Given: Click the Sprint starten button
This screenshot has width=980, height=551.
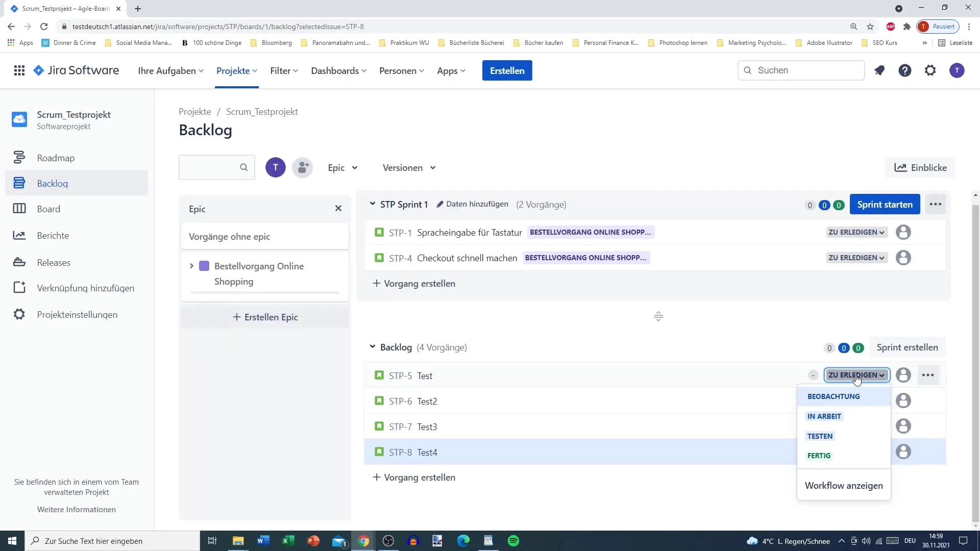Looking at the screenshot, I should tap(885, 205).
